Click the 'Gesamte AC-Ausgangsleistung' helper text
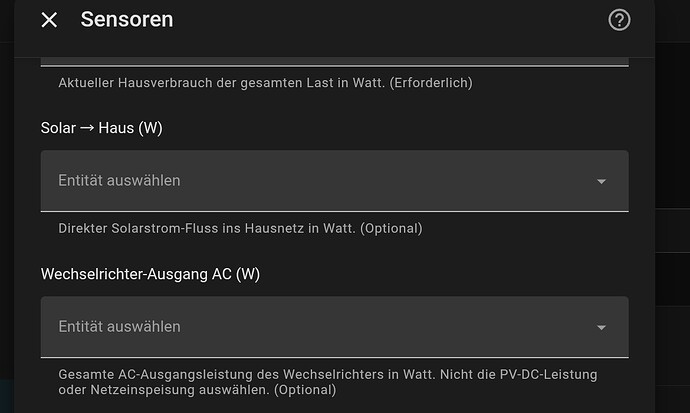The height and width of the screenshot is (413, 690). click(328, 382)
